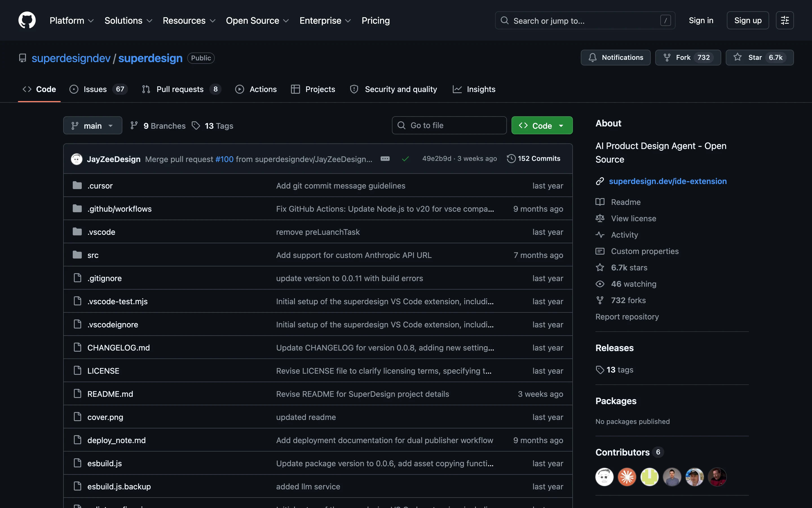The image size is (812, 508).
Task: Expand the Resources menu
Action: click(x=189, y=21)
